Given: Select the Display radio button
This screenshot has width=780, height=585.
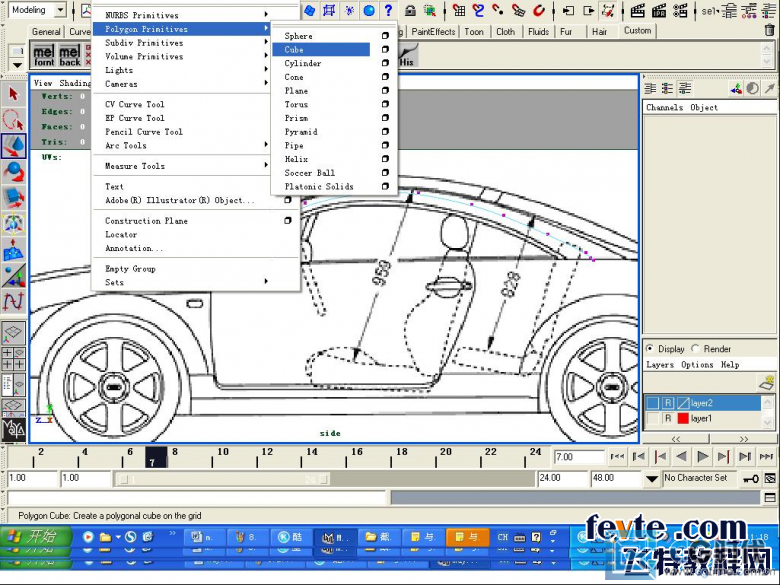Looking at the screenshot, I should coord(650,348).
